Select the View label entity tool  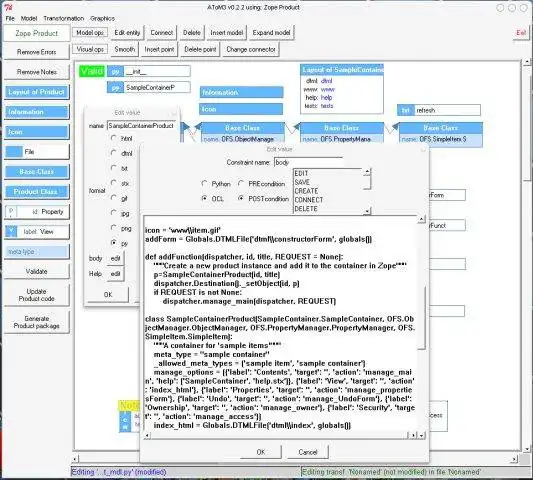36,232
